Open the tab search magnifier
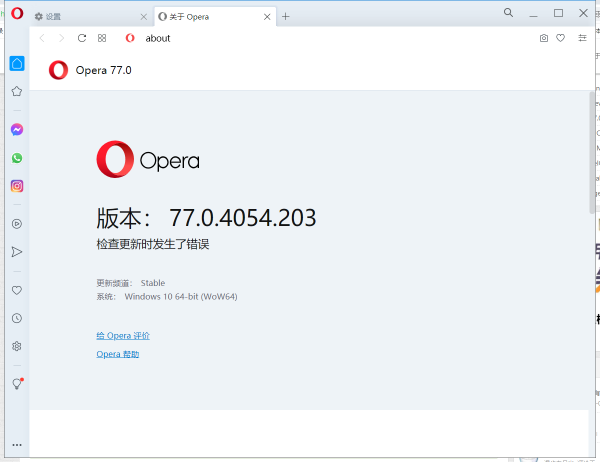The height and width of the screenshot is (462, 600). pyautogui.click(x=508, y=13)
